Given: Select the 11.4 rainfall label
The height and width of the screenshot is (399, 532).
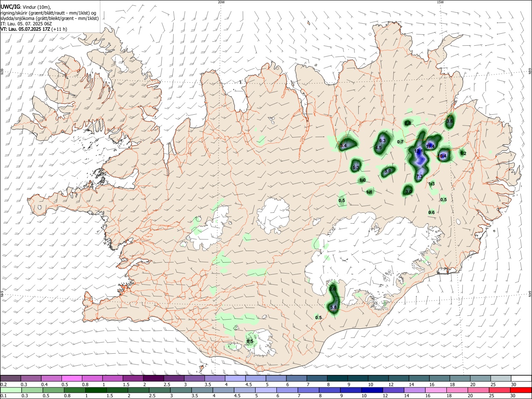Looking at the screenshot, I should [430, 146].
